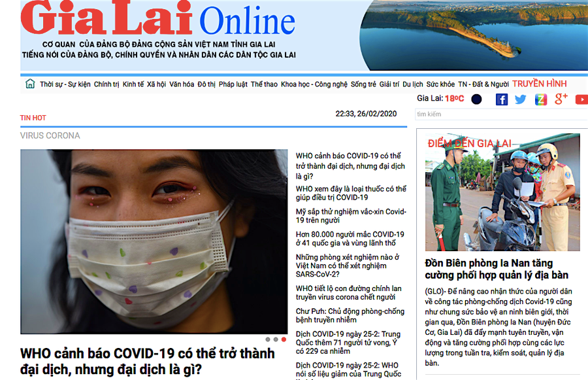Select the red active slideshow dot

tap(284, 339)
